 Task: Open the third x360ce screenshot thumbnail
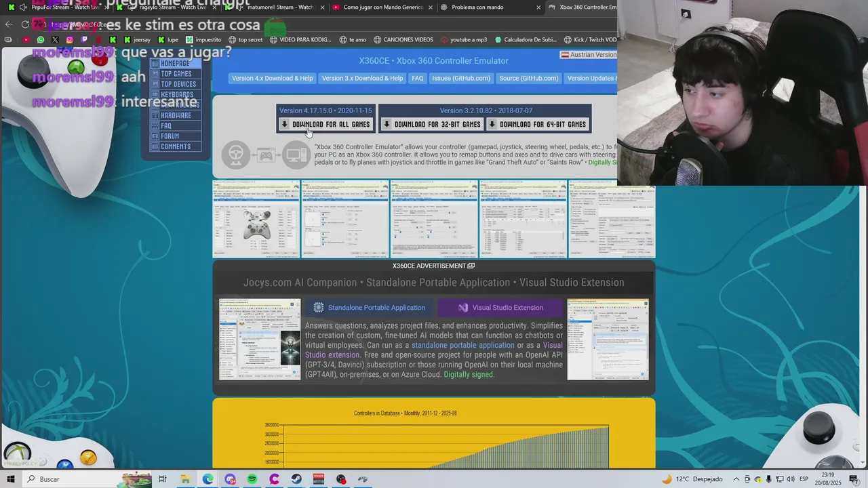(x=434, y=219)
